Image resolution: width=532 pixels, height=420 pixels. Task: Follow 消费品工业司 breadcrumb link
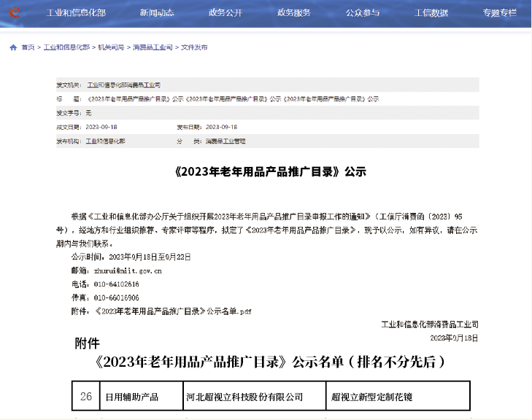[153, 47]
